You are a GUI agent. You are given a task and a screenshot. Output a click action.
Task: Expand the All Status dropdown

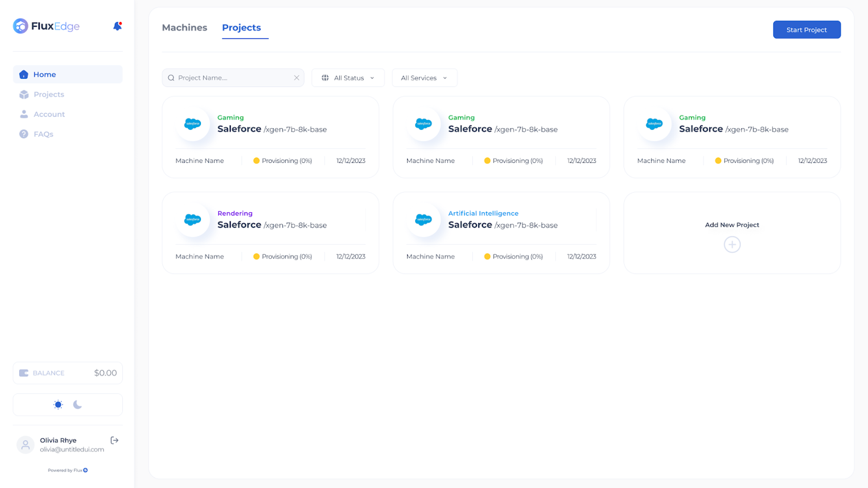tap(348, 78)
